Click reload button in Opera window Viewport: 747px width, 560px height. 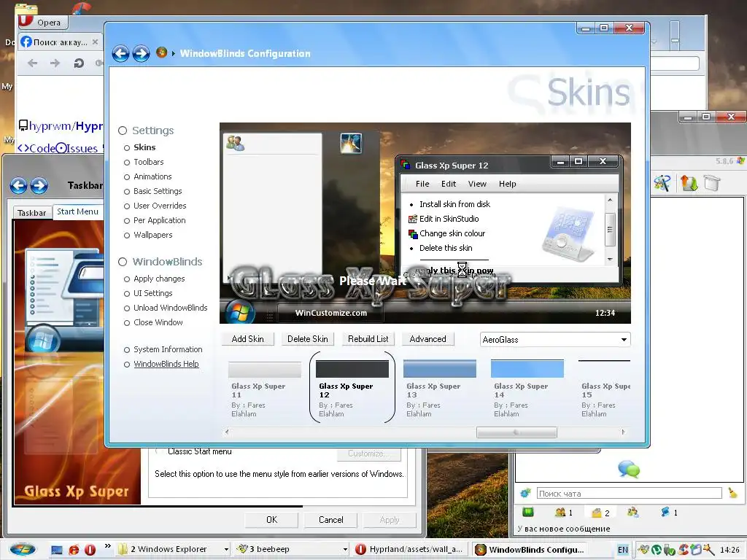pos(79,63)
